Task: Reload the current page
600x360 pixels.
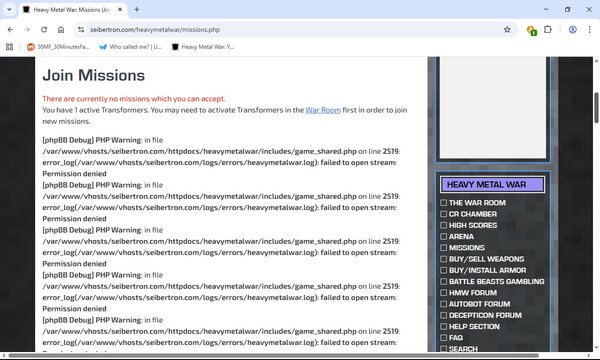Action: click(x=44, y=29)
